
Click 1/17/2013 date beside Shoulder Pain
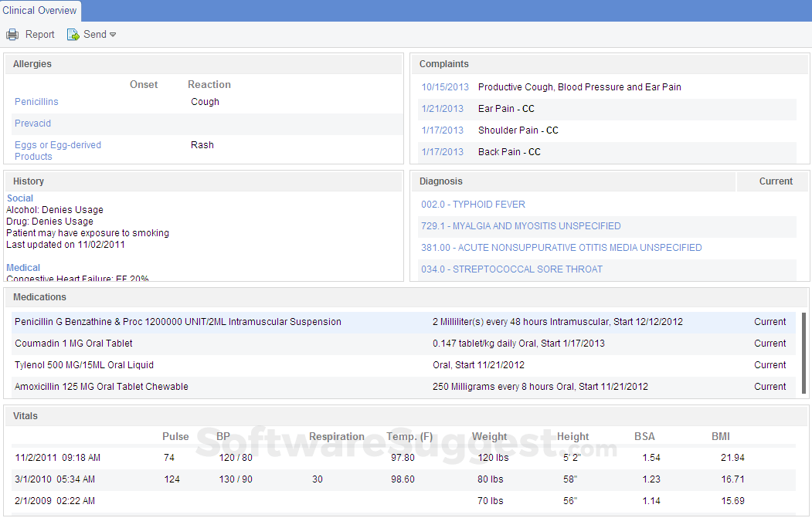pyautogui.click(x=443, y=130)
